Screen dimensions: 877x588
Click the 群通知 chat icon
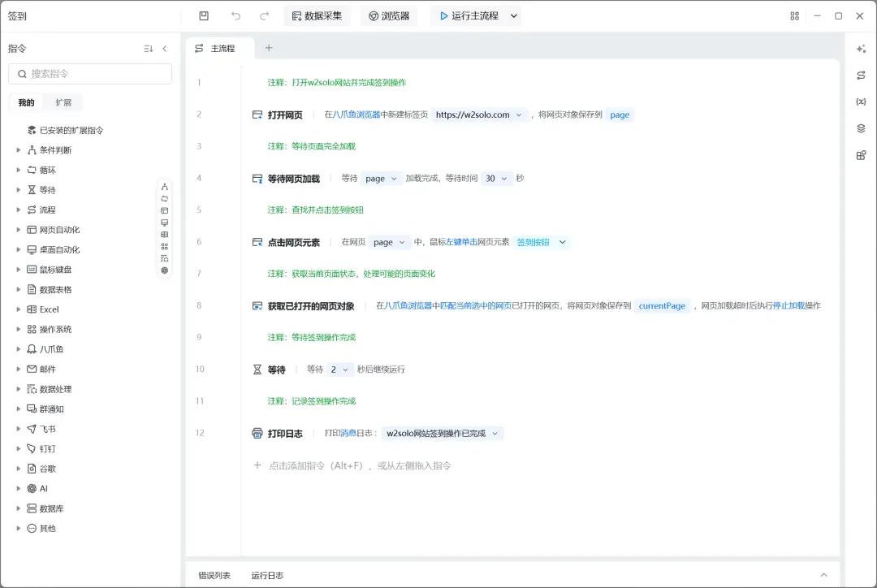(x=32, y=409)
